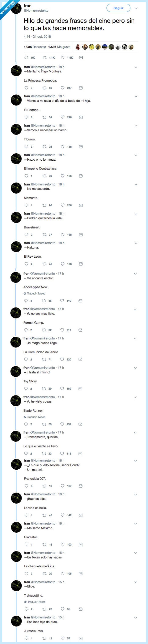Reply to the Íñigo Montoya tweet
This screenshot has width=148, height=644.
[26, 88]
